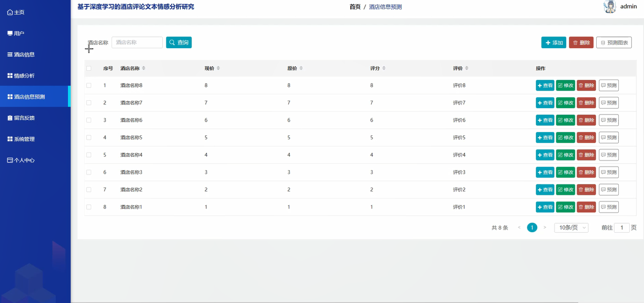644x303 pixels.
Task: Delete the 酒店名称3 row
Action: coord(586,172)
